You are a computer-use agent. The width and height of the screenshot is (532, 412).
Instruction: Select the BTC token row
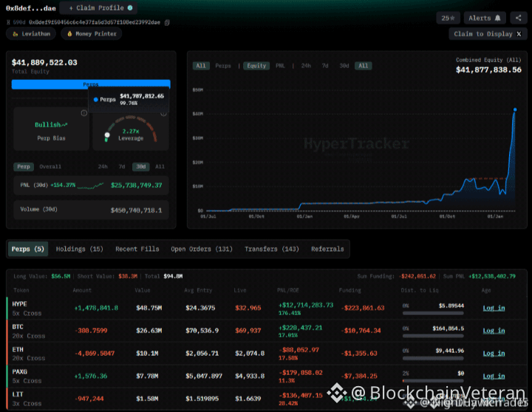click(x=266, y=331)
